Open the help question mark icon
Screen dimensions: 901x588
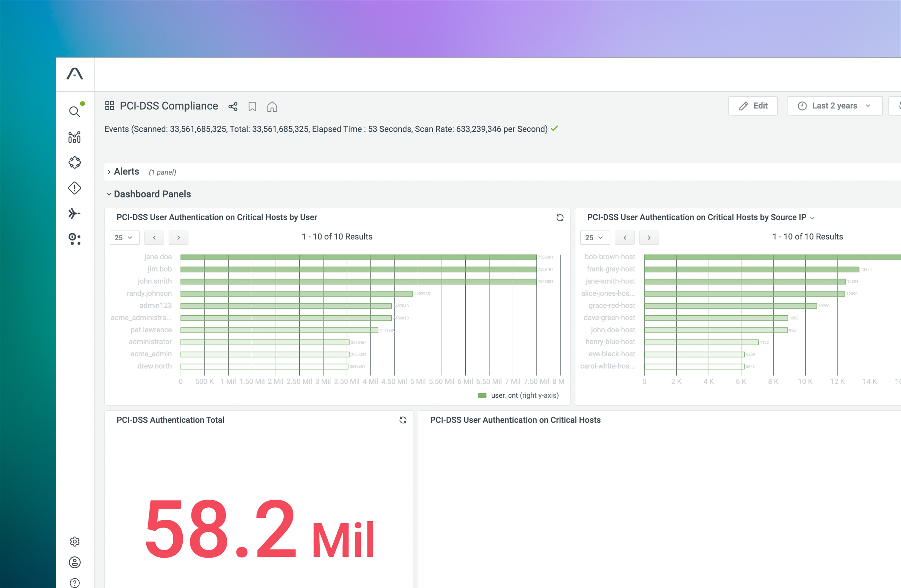pos(74,583)
